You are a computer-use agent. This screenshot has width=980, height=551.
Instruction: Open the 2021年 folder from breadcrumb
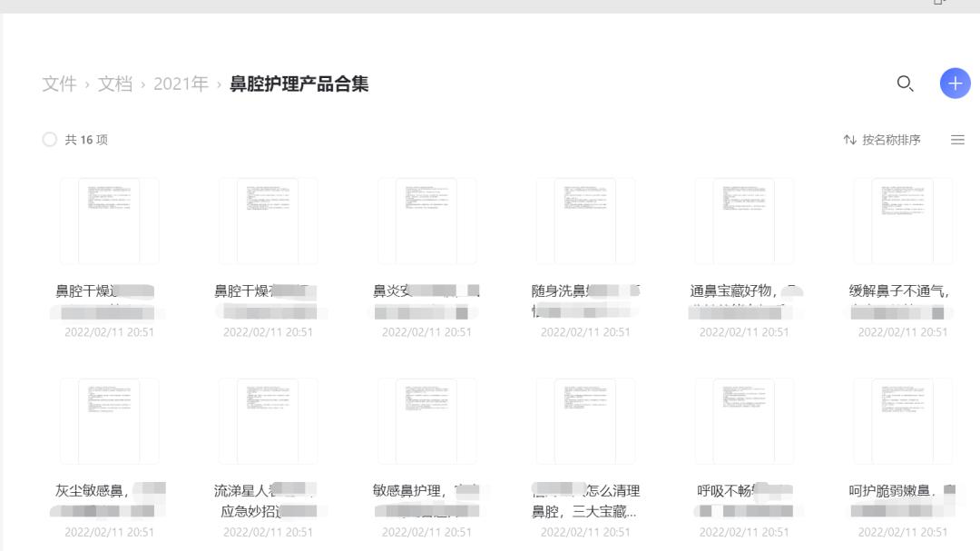tap(182, 83)
